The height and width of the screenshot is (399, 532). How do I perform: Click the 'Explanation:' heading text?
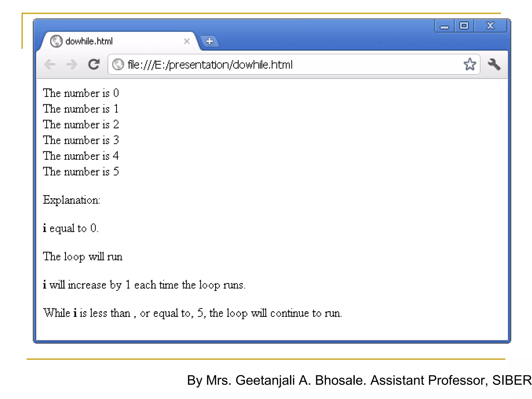pyautogui.click(x=72, y=200)
